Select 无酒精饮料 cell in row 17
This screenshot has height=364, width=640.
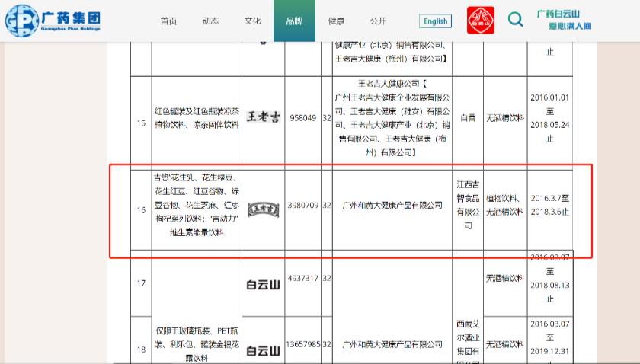point(505,278)
